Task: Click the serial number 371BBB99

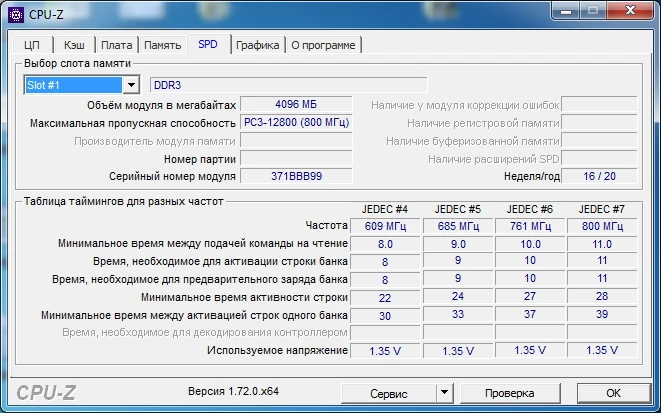Action: tap(296, 176)
